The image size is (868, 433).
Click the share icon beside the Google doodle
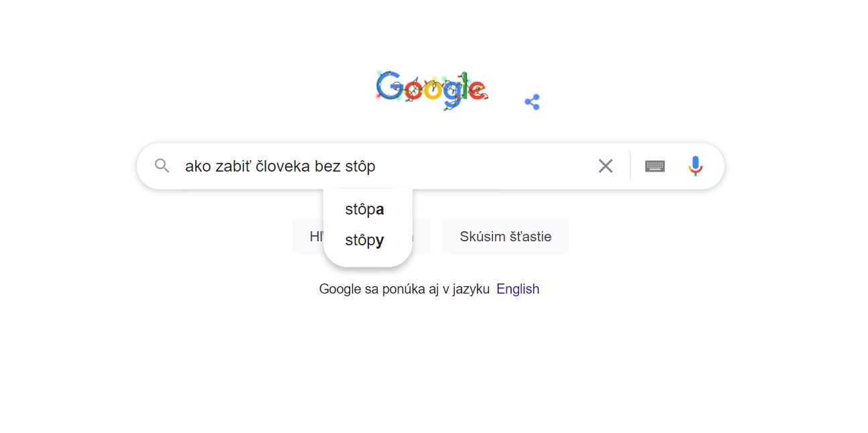click(x=532, y=102)
